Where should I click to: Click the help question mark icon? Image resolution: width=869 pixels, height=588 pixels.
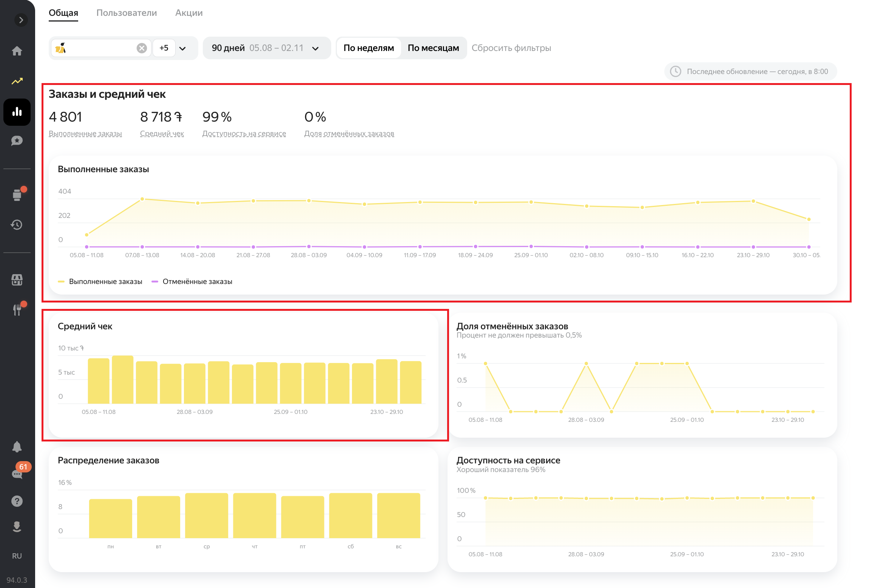tap(17, 501)
